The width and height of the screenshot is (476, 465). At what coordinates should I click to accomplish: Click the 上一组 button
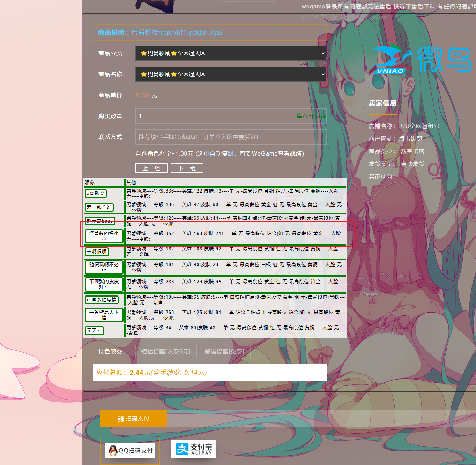[x=151, y=168]
